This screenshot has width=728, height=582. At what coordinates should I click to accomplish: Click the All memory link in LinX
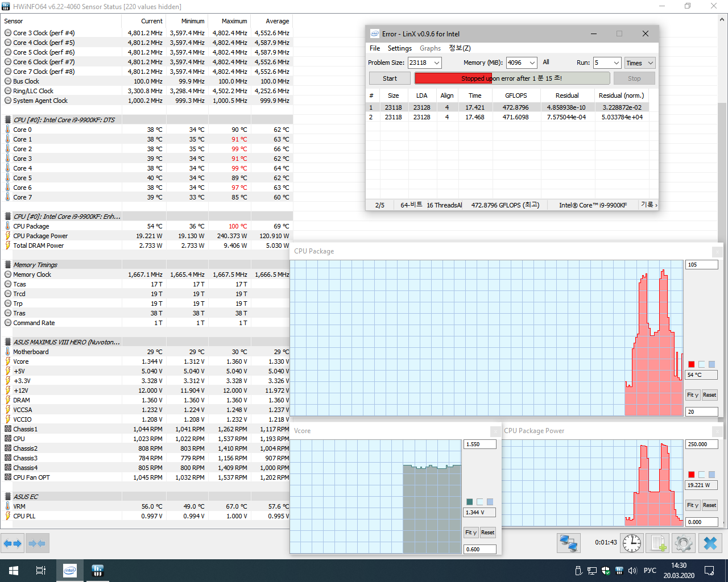click(546, 63)
